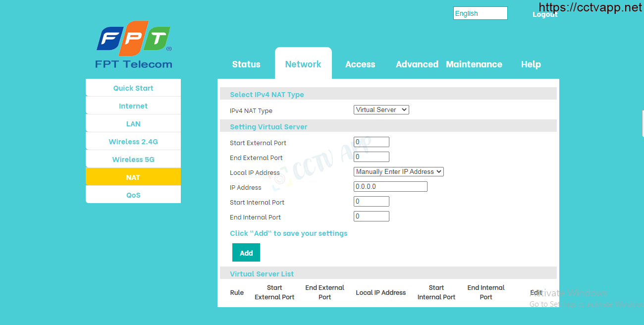
Task: Go to the Advanced tab
Action: [417, 64]
